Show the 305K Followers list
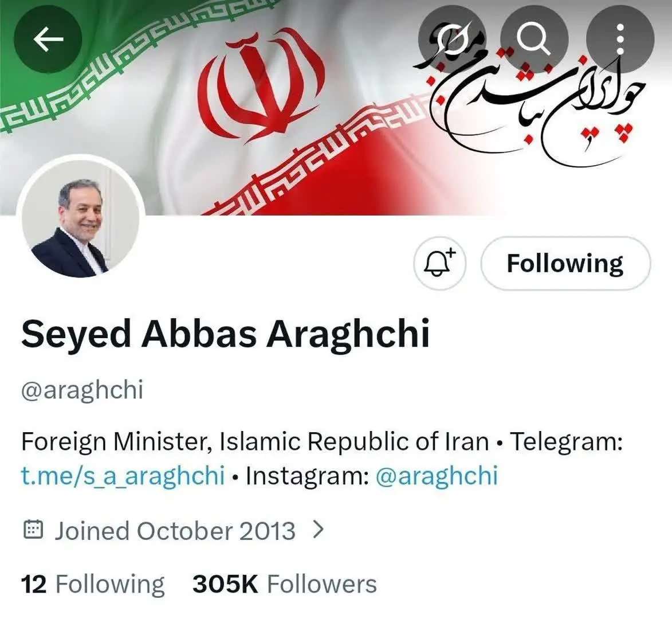The height and width of the screenshot is (619, 672). [x=285, y=584]
